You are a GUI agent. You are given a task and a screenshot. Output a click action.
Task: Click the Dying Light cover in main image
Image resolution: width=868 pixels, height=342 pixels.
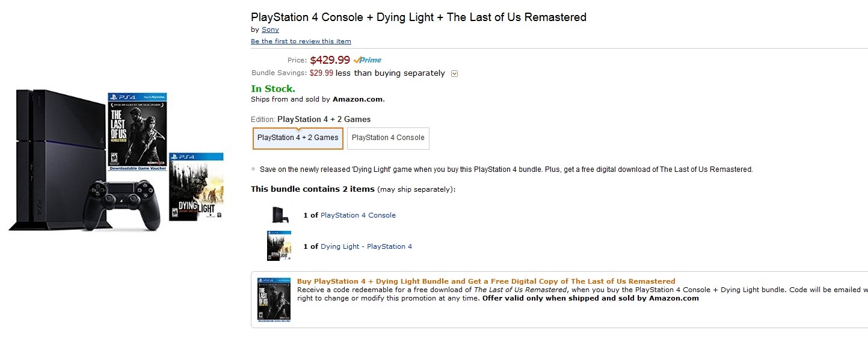tap(196, 186)
